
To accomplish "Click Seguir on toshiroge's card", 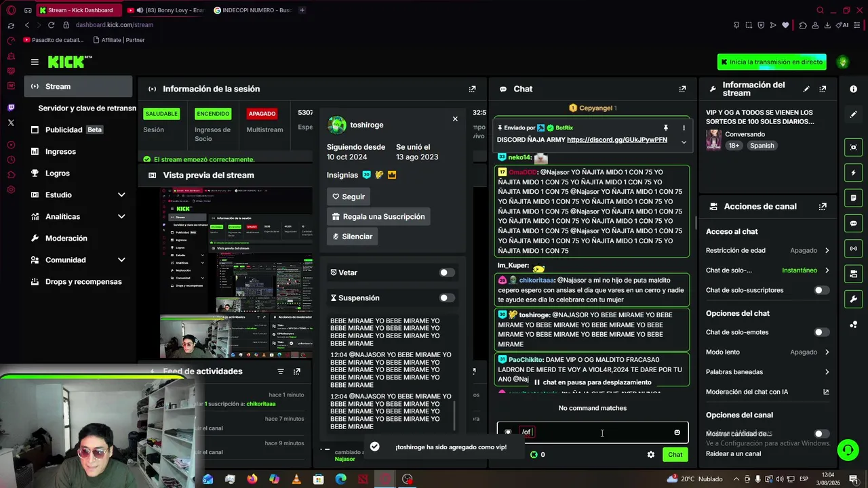I will click(x=348, y=197).
